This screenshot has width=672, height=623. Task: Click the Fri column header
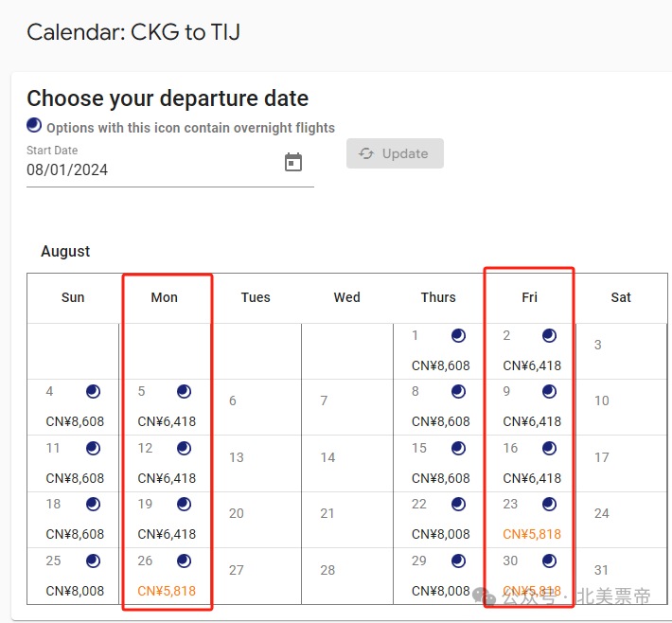tap(529, 297)
